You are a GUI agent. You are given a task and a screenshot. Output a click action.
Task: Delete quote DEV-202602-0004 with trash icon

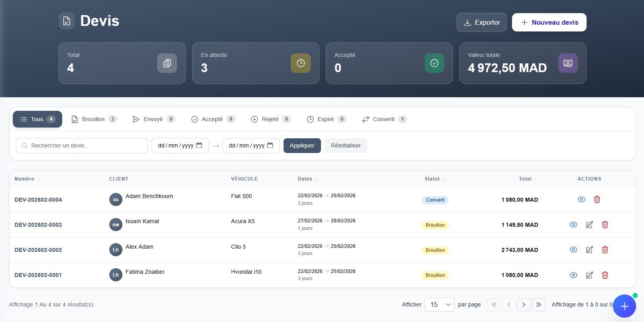597,200
